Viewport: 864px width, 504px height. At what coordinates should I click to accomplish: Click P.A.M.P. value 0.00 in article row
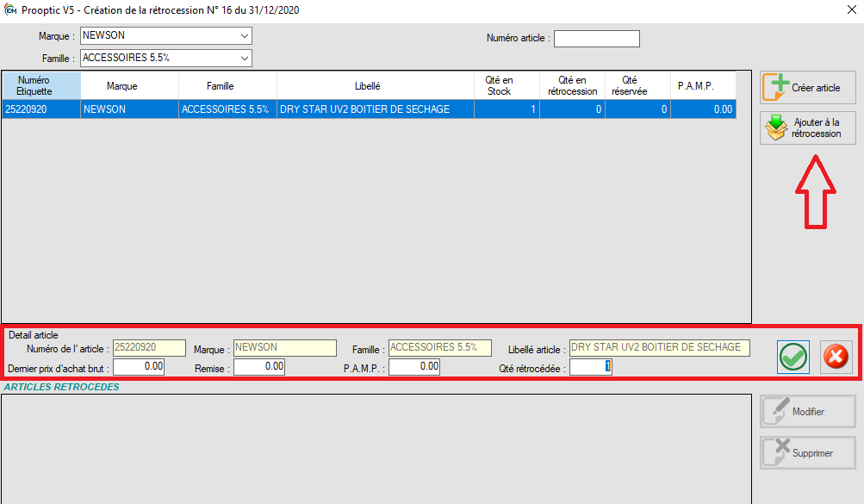704,109
